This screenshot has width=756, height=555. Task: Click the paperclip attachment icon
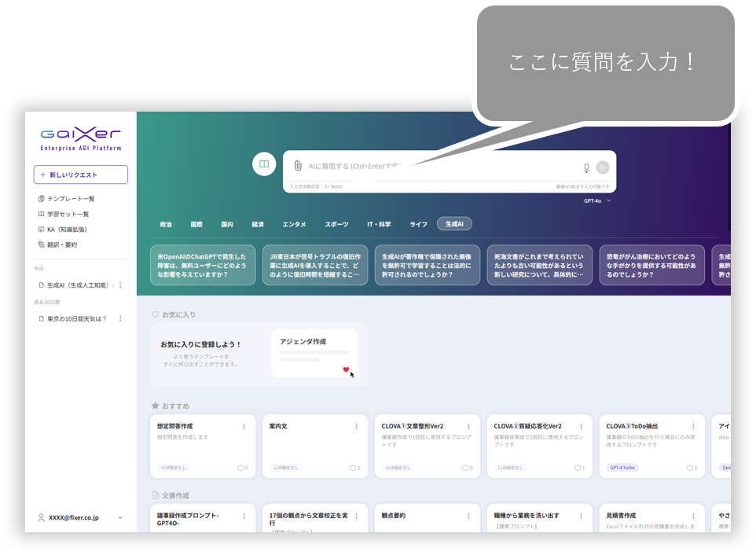coord(298,167)
